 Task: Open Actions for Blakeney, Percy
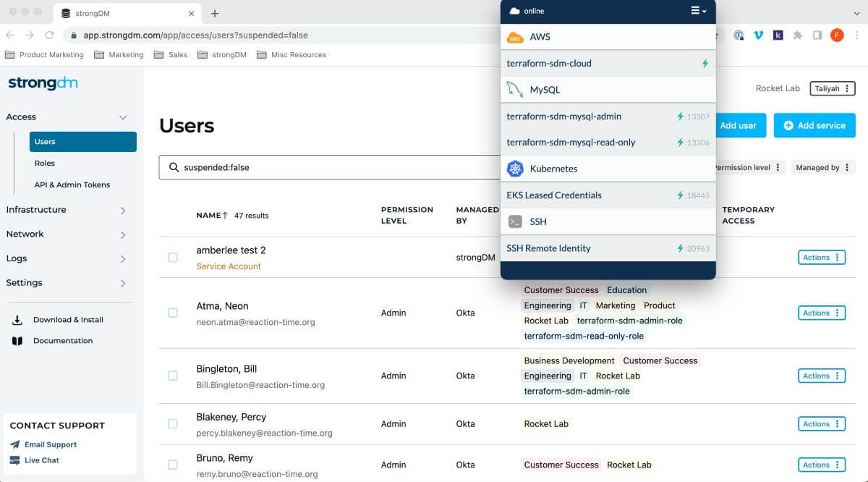(822, 424)
